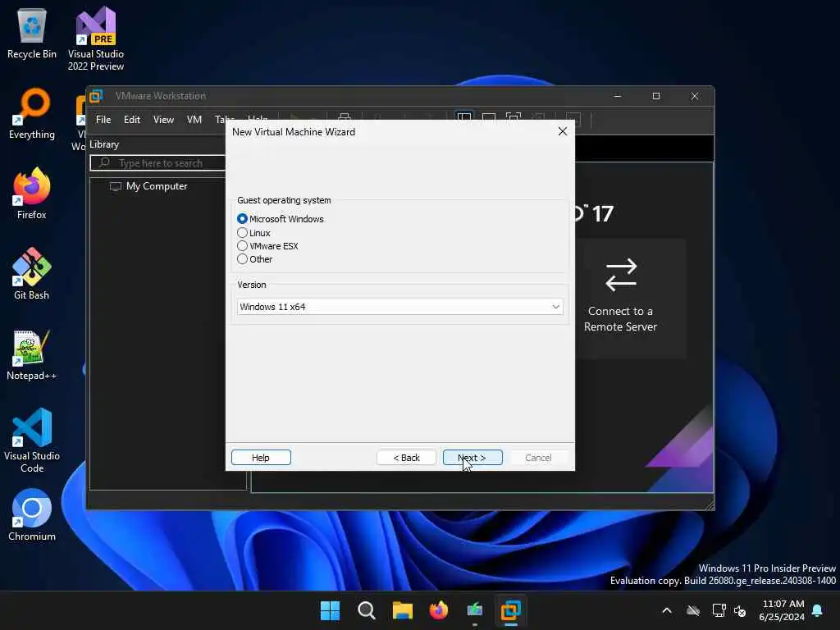Go back with the < Back button
Screen dimensions: 840x630
[406, 458]
